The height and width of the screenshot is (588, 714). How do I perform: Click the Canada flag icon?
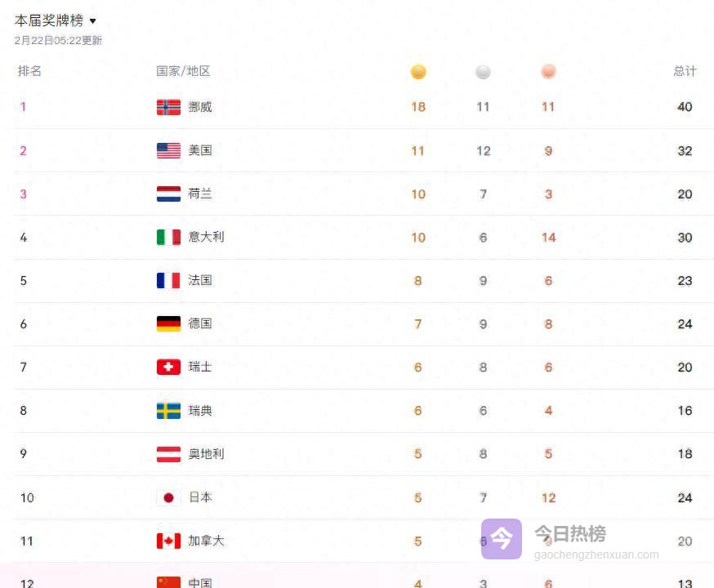pos(168,541)
